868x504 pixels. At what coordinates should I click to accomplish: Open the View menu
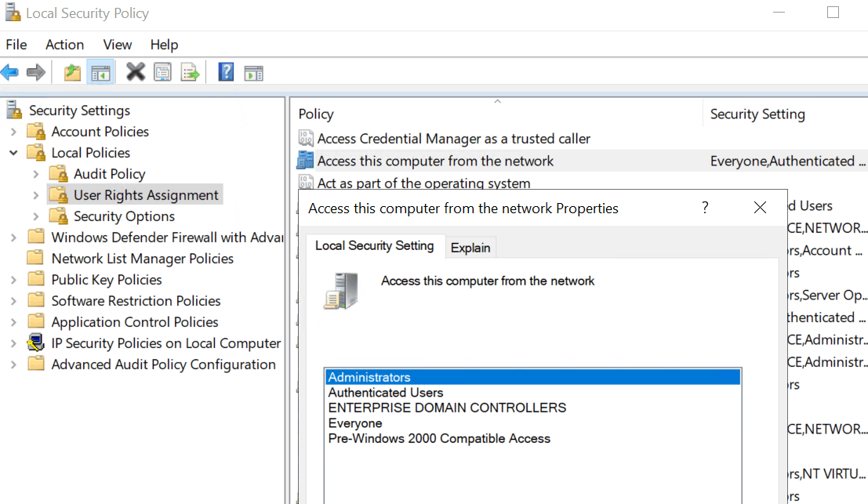[118, 44]
